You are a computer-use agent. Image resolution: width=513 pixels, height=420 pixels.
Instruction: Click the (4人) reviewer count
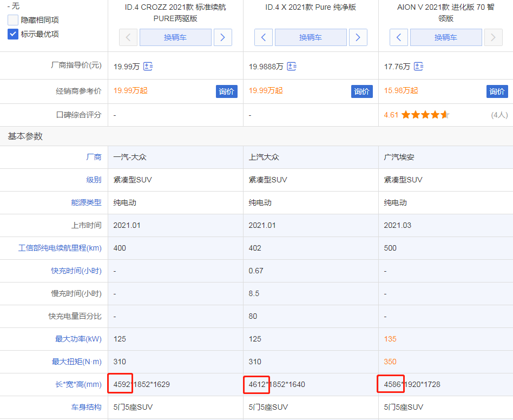click(499, 115)
